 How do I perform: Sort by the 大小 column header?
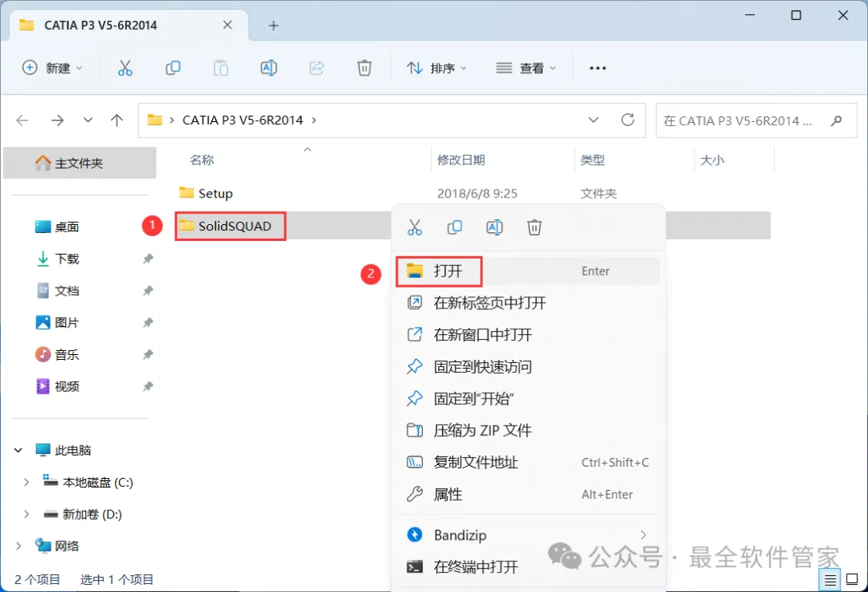(x=712, y=160)
